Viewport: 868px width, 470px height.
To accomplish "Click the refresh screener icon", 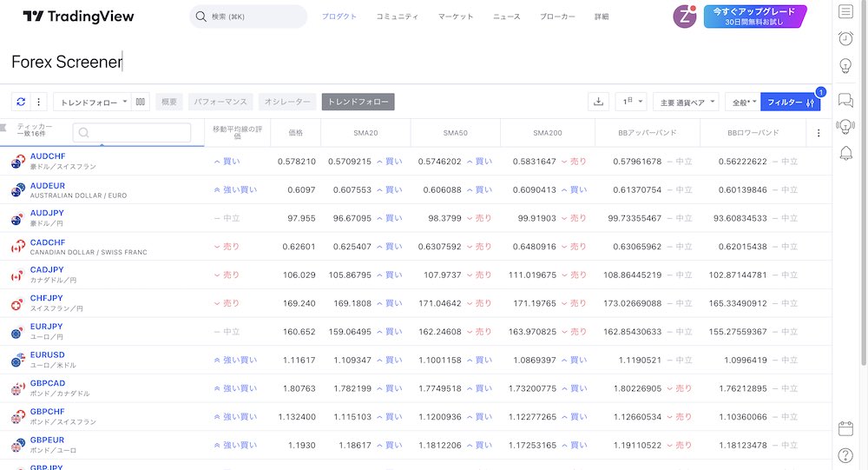I will [21, 102].
